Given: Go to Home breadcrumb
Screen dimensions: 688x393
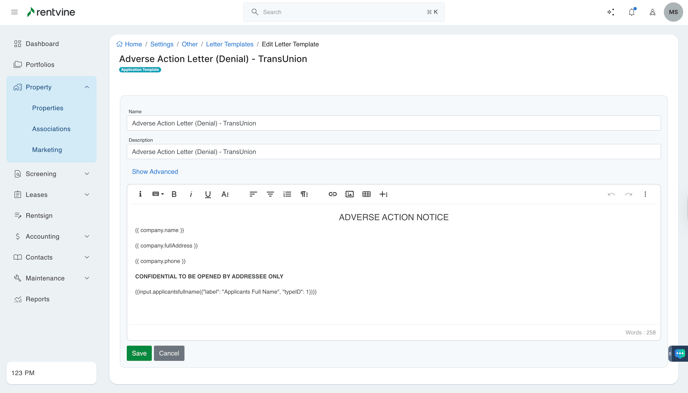Looking at the screenshot, I should (129, 44).
